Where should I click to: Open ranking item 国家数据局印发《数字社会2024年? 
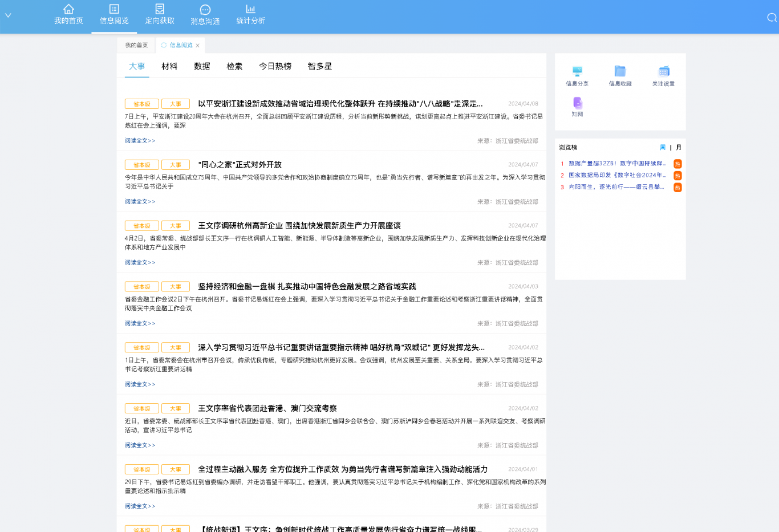(x=617, y=175)
